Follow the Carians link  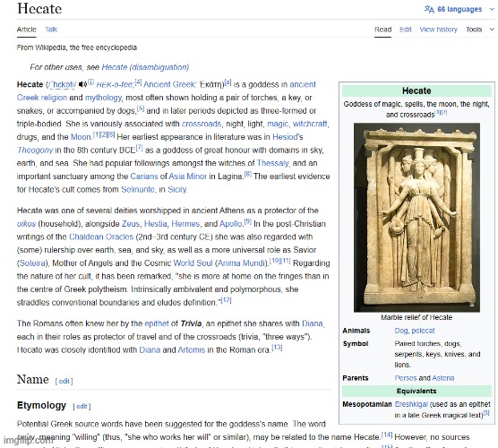144,177
